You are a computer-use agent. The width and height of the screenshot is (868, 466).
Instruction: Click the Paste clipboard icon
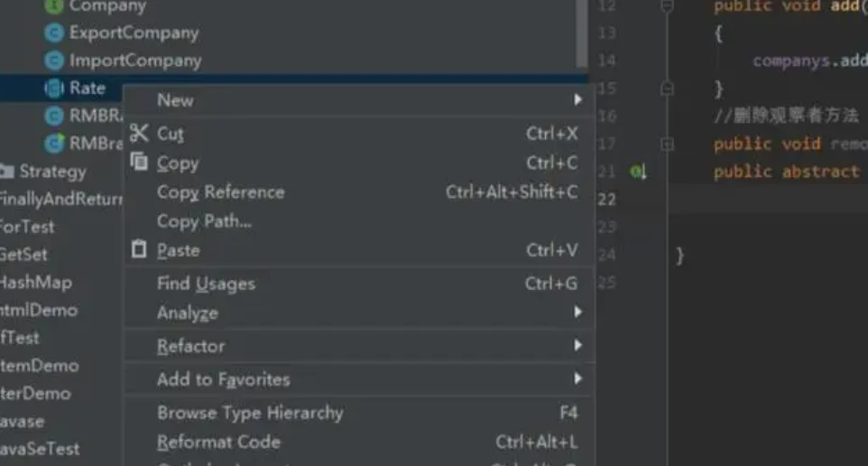(x=138, y=249)
